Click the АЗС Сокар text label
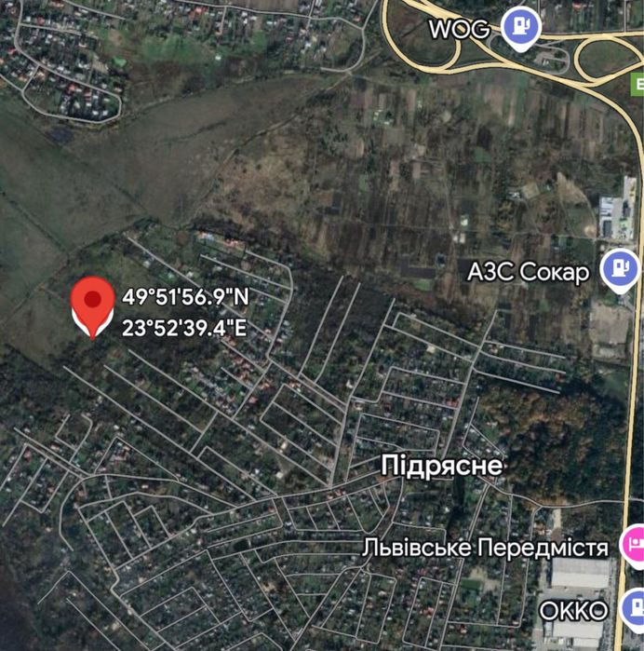644x651 pixels. click(529, 272)
